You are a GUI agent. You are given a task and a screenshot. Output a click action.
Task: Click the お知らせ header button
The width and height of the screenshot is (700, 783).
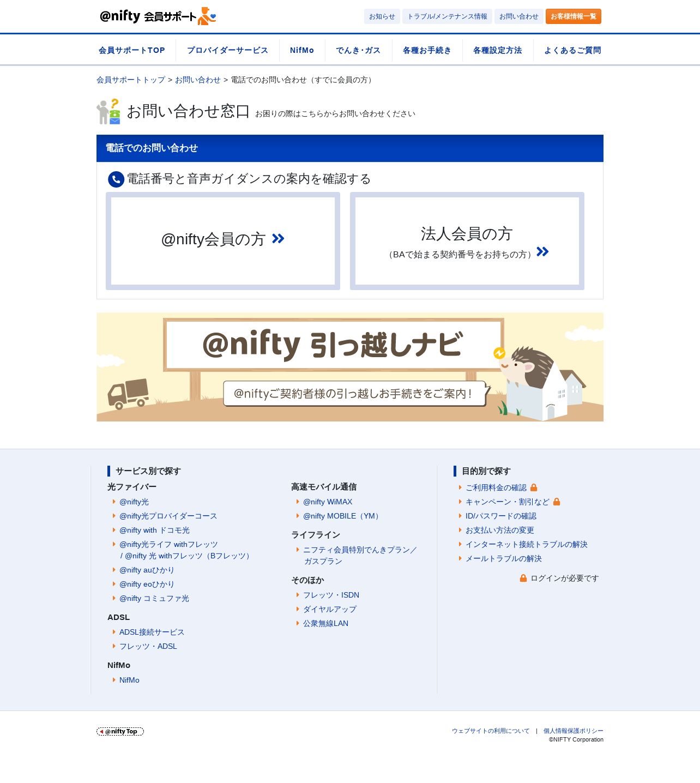(382, 16)
